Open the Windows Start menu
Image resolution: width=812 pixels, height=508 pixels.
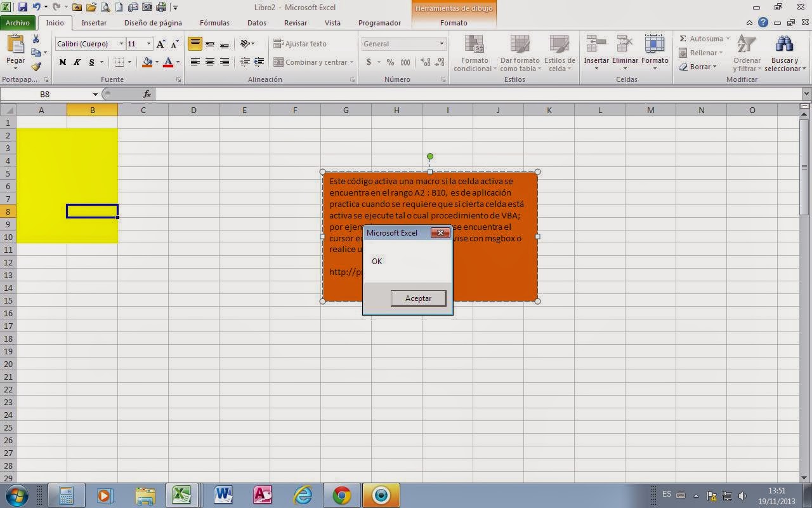(x=16, y=495)
